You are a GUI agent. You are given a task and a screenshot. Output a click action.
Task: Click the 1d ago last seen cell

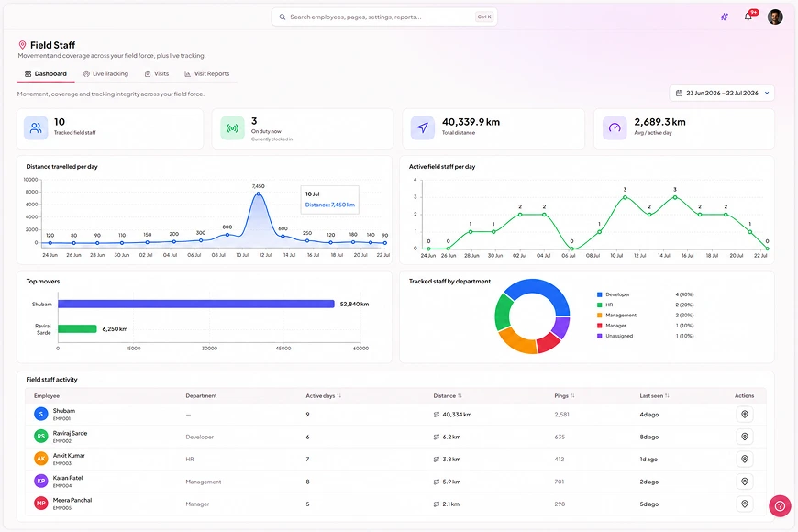tap(648, 460)
